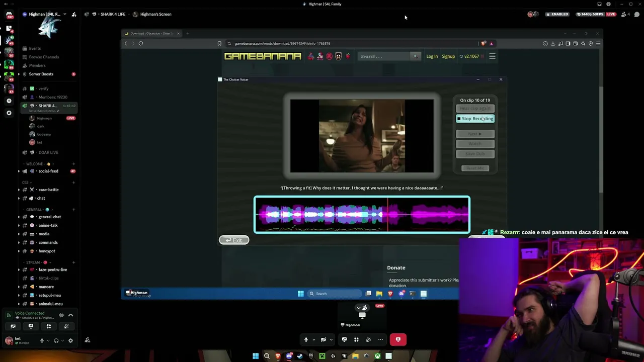This screenshot has width=644, height=362.
Task: Open the camera options arrow in the bottom call controls
Action: (x=331, y=339)
